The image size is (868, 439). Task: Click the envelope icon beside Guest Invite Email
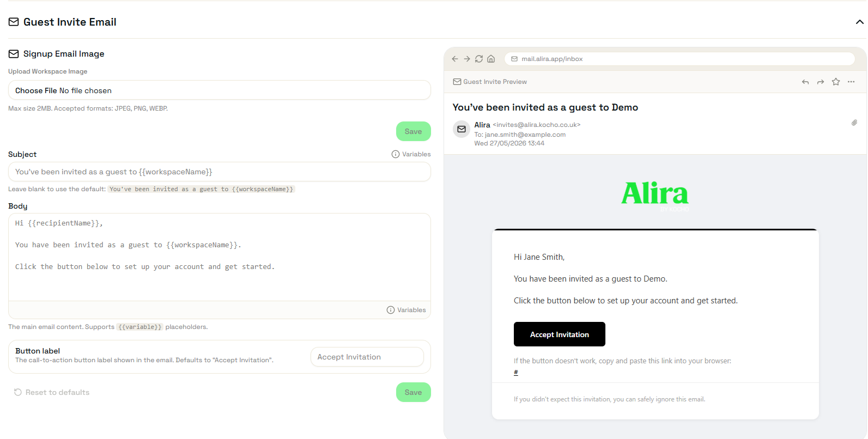pyautogui.click(x=14, y=22)
